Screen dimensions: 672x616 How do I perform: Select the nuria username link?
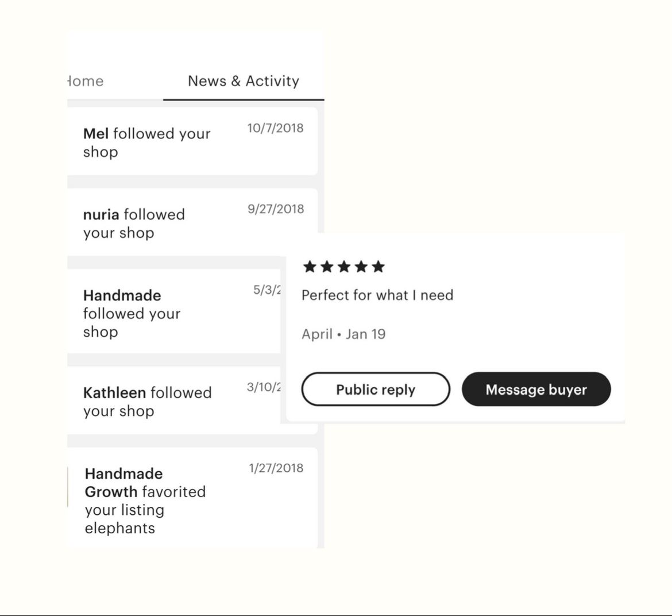[x=101, y=214]
